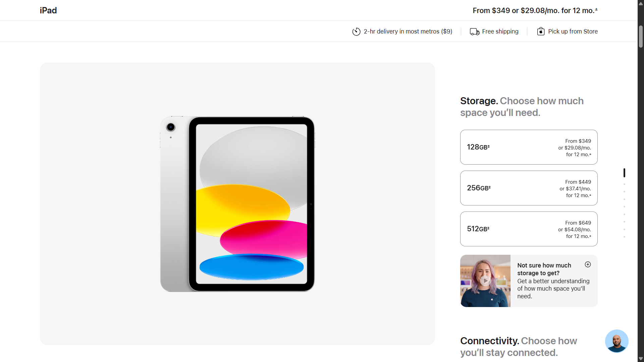Select the 512GB storage option
This screenshot has height=362, width=644.
pos(529,229)
